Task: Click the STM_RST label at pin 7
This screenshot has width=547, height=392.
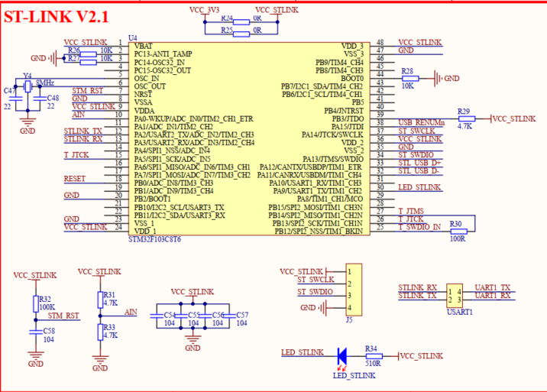Action: coord(88,91)
